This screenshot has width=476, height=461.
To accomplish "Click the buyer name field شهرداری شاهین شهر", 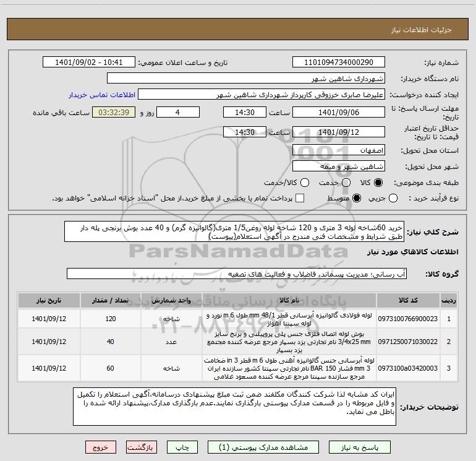I will [246, 79].
